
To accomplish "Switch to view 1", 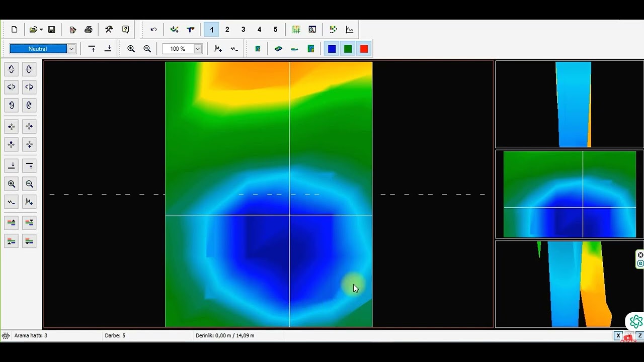I will 211,30.
